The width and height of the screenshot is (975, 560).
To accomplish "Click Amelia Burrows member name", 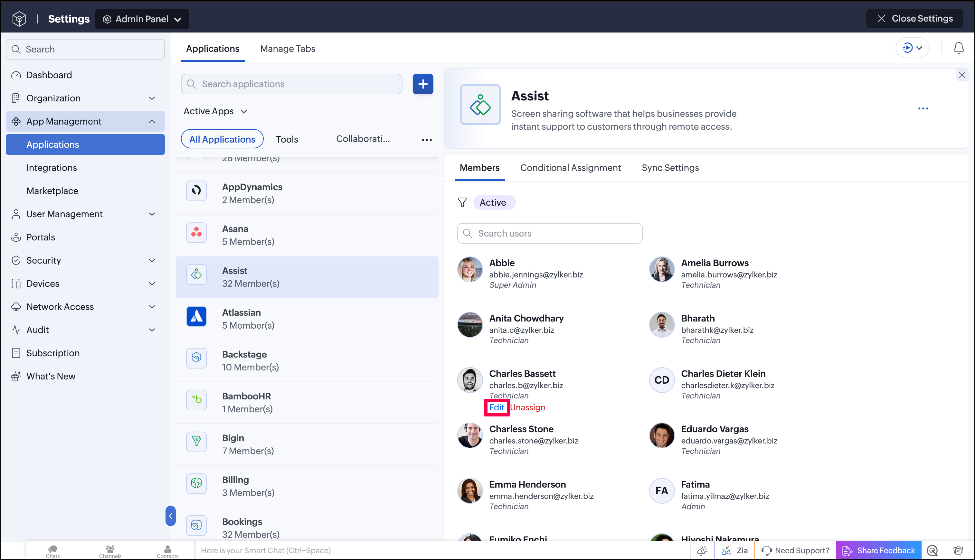I will pos(715,263).
